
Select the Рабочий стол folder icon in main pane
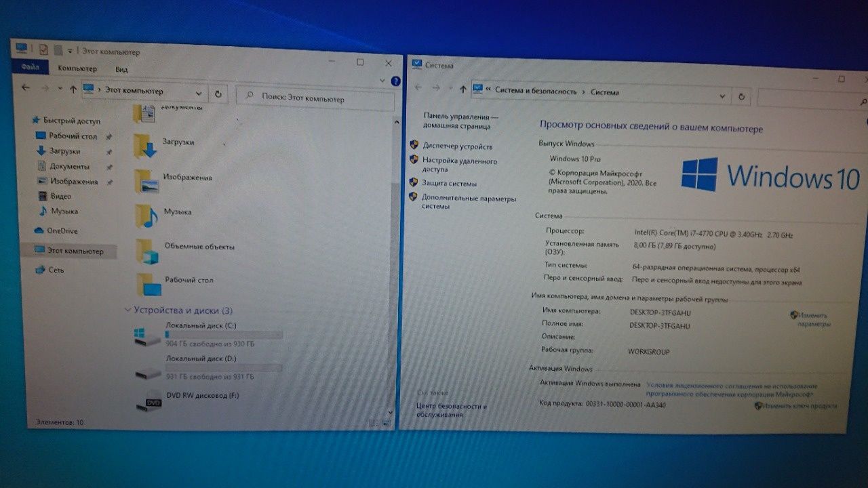(x=149, y=284)
